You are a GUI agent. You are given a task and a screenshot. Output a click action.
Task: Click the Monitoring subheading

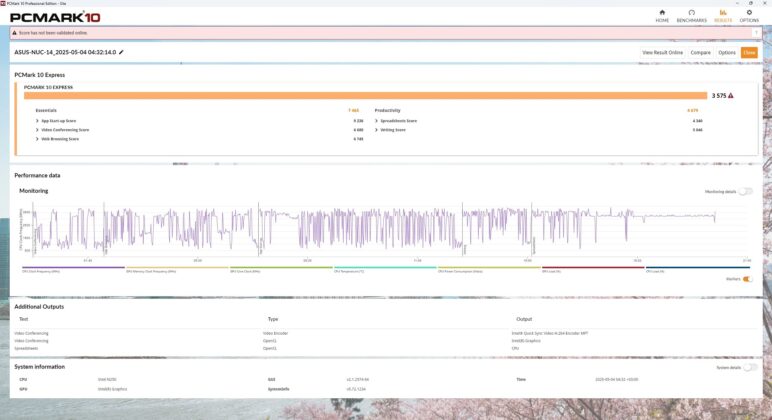click(x=33, y=191)
